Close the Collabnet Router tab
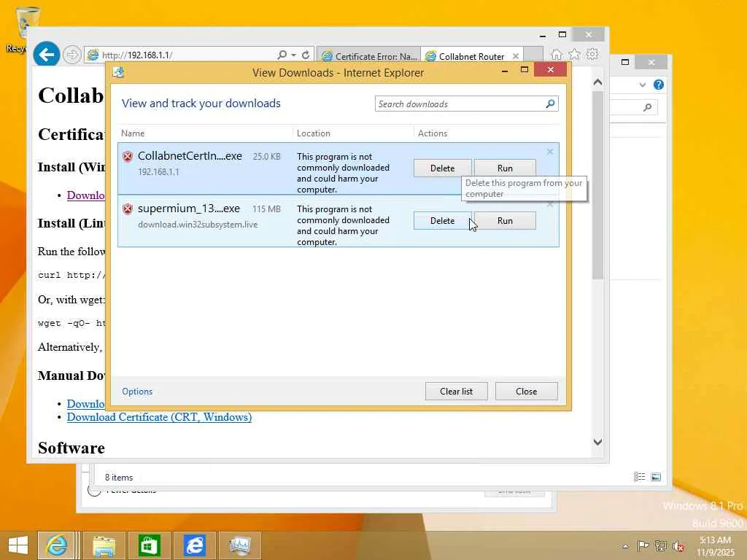The height and width of the screenshot is (560, 747). tap(516, 56)
